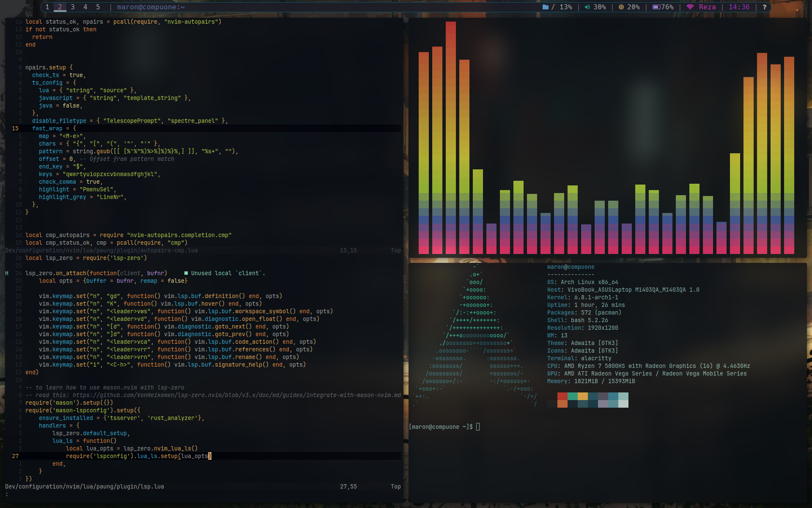Click the CPU usage chip icon
The height and width of the screenshot is (508, 812).
(621, 7)
